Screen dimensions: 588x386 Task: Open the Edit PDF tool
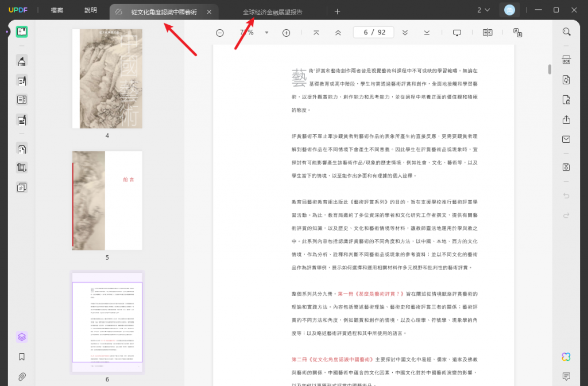pyautogui.click(x=22, y=80)
